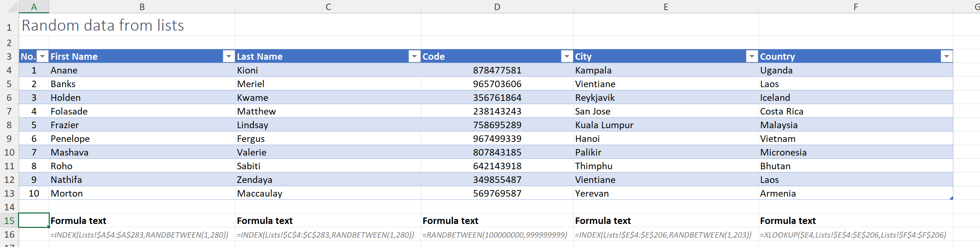The image size is (980, 247).
Task: Select row 4 header
Action: [x=9, y=70]
